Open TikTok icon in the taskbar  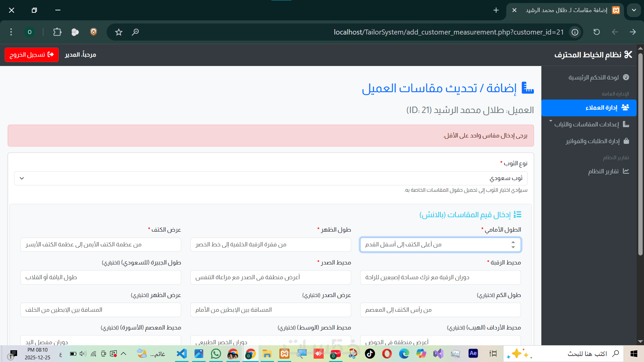coord(370,354)
